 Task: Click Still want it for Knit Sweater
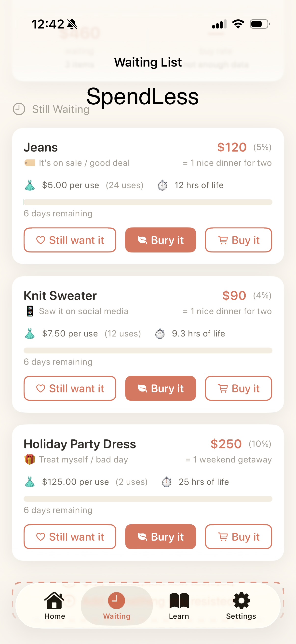pos(70,388)
